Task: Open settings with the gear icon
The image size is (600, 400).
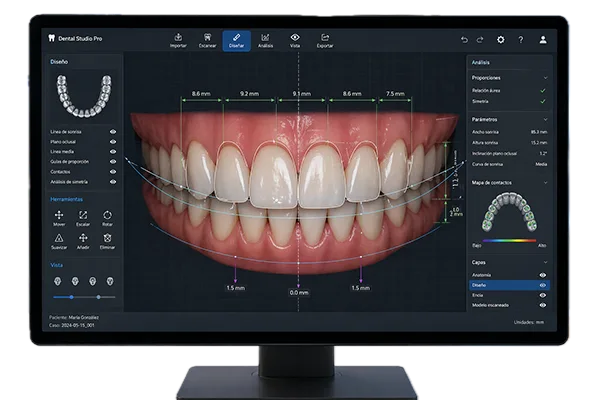Action: click(501, 40)
